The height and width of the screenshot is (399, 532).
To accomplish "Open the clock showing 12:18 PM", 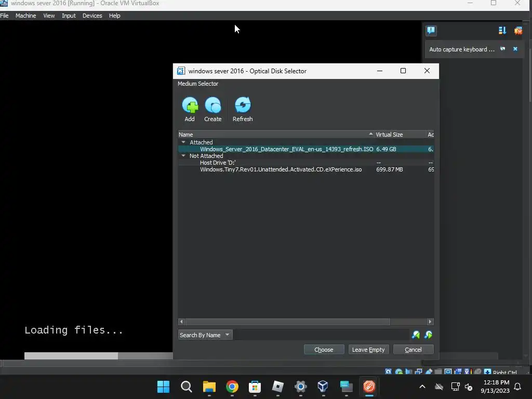I will tap(495, 387).
